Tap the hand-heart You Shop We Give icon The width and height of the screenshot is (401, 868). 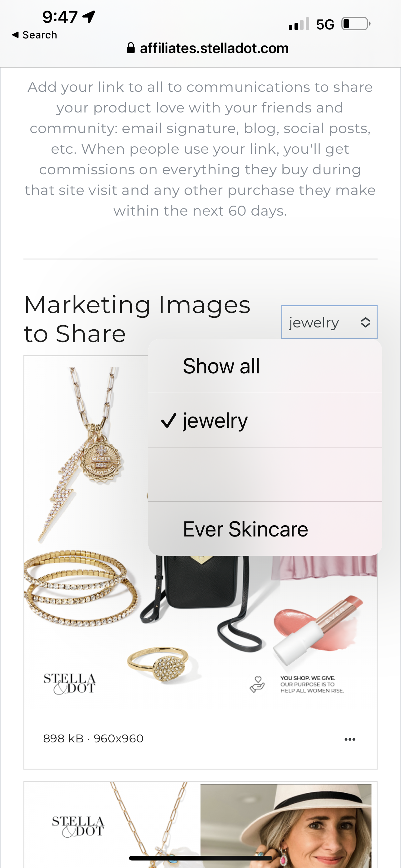257,684
